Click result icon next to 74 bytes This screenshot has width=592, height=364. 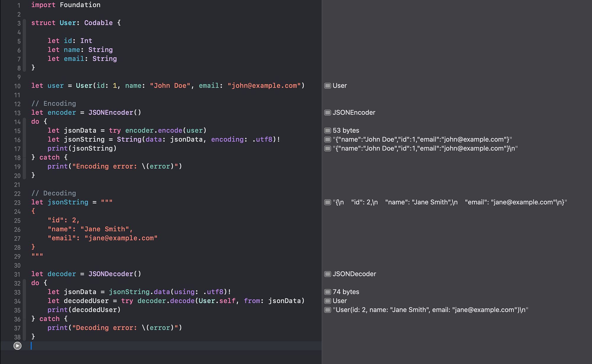coord(327,292)
